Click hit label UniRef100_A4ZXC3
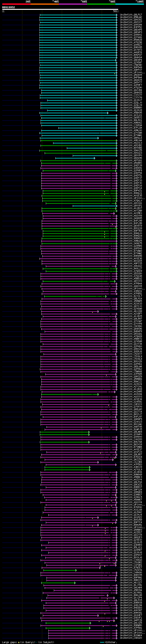The height and width of the screenshot is (644, 146). tap(131, 143)
